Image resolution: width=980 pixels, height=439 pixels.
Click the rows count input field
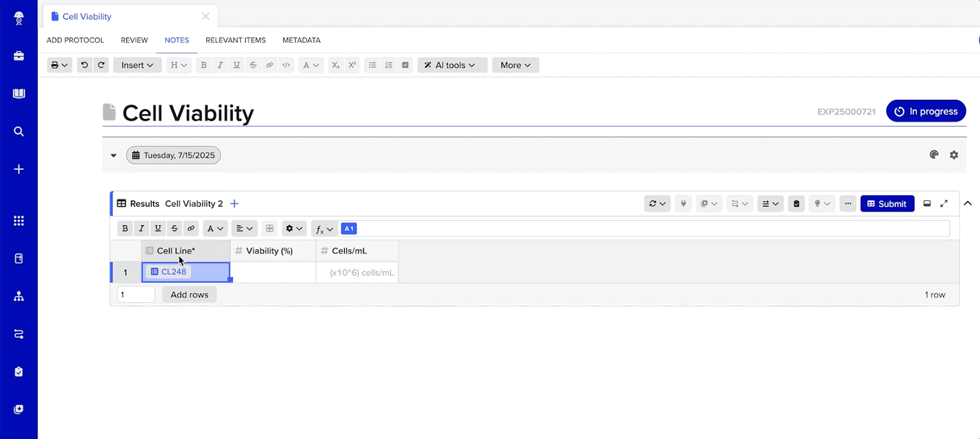(x=136, y=294)
